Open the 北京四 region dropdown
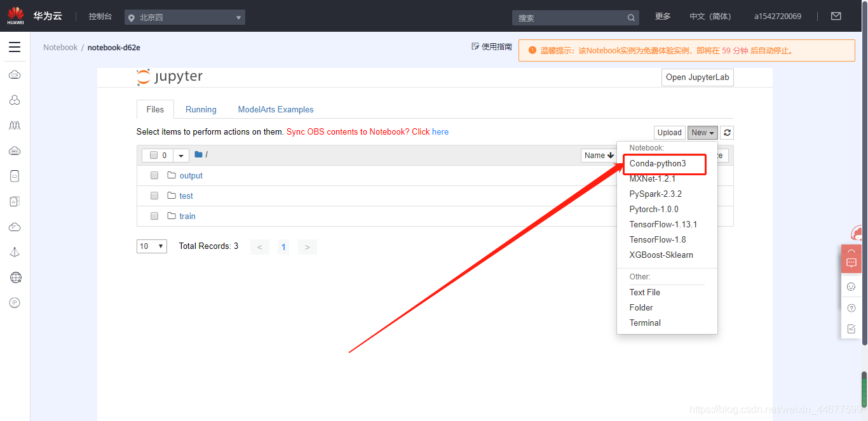This screenshot has height=421, width=868. 185,17
